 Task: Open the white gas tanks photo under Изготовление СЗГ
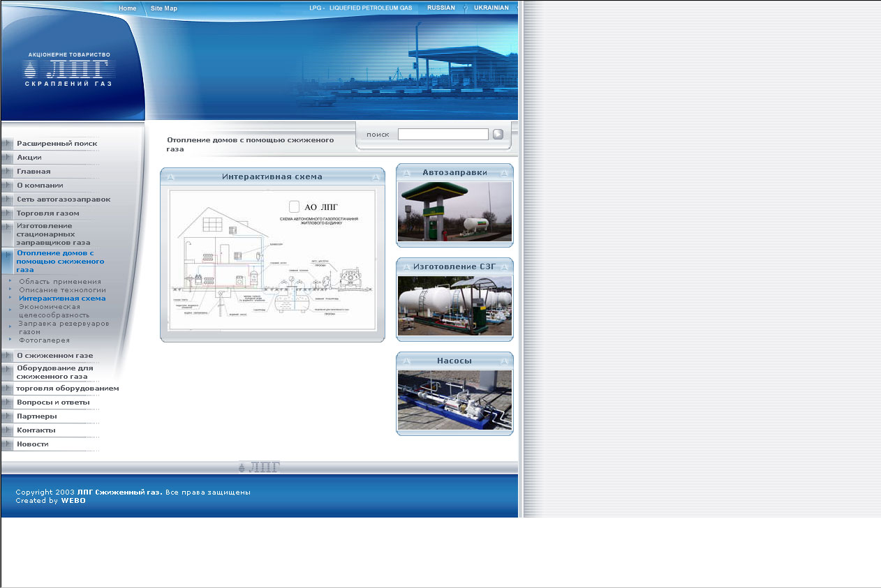454,306
